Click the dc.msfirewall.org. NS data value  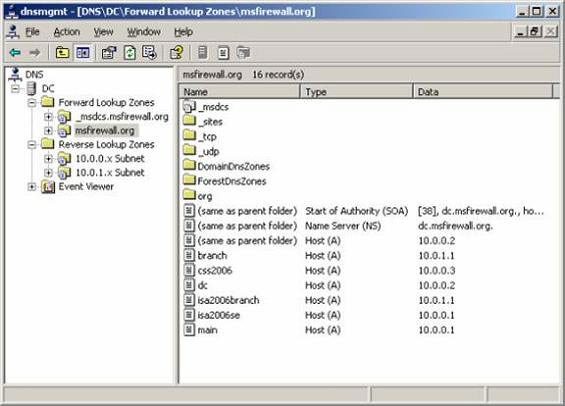[x=455, y=226]
